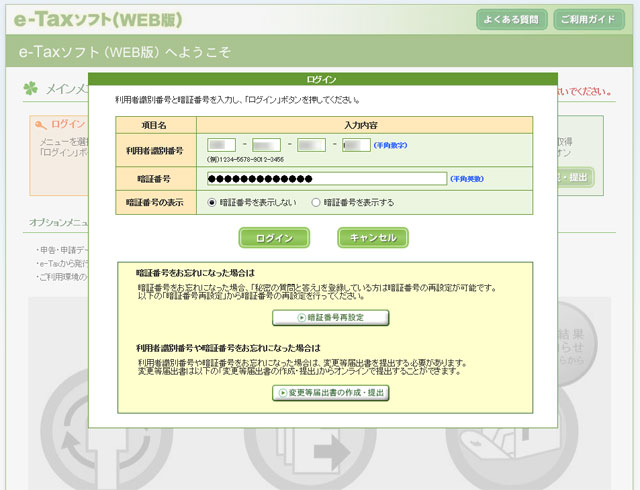Open よくある質問 in the header
640x490 pixels.
[511, 19]
